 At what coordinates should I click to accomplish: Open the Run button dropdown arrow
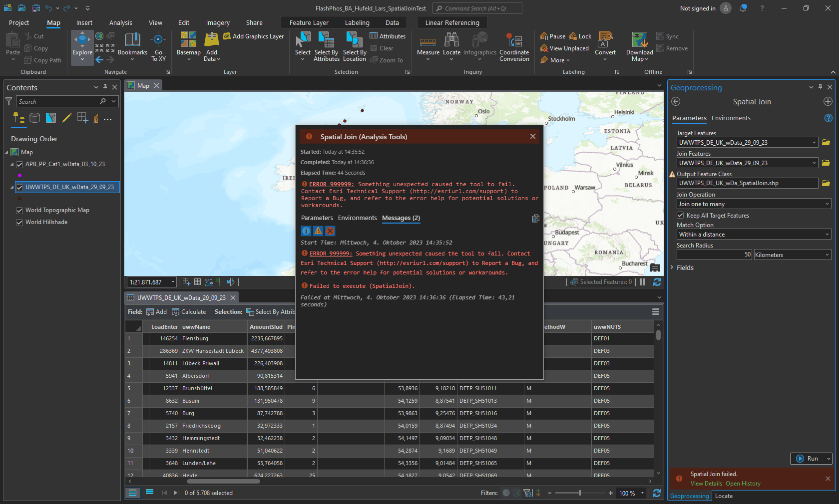pos(829,459)
